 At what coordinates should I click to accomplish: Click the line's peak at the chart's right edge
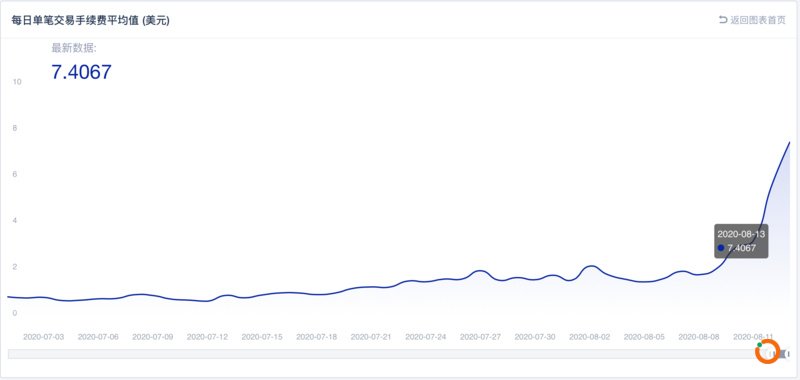click(789, 142)
